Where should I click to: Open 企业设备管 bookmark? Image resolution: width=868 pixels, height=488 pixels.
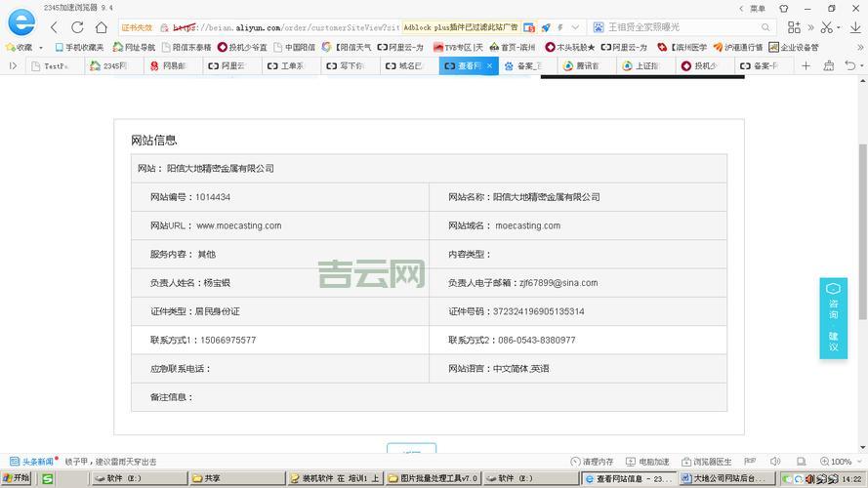(x=793, y=47)
